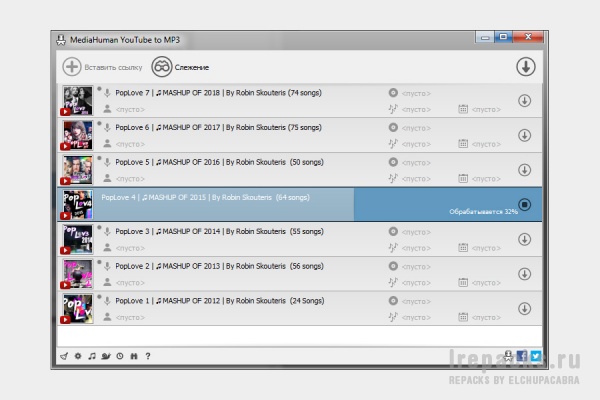
Task: Download PopLove 3 MASHUP OF 2014 track
Action: coord(525,239)
